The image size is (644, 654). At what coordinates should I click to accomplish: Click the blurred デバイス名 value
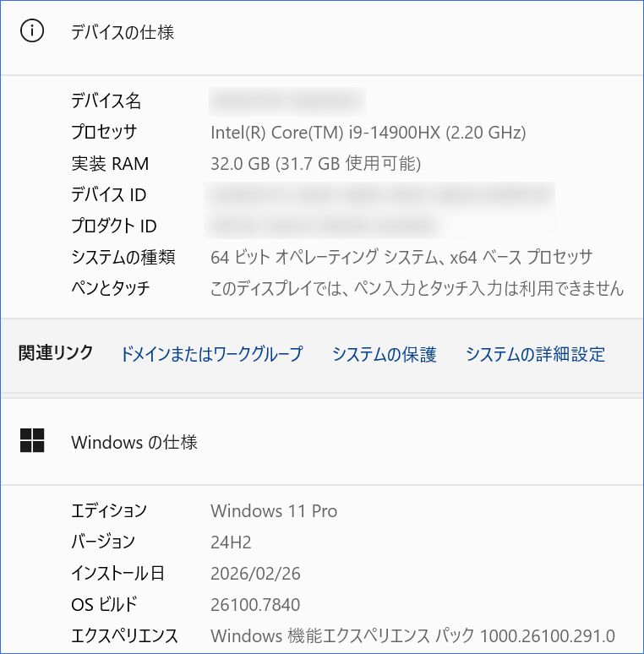pos(287,101)
